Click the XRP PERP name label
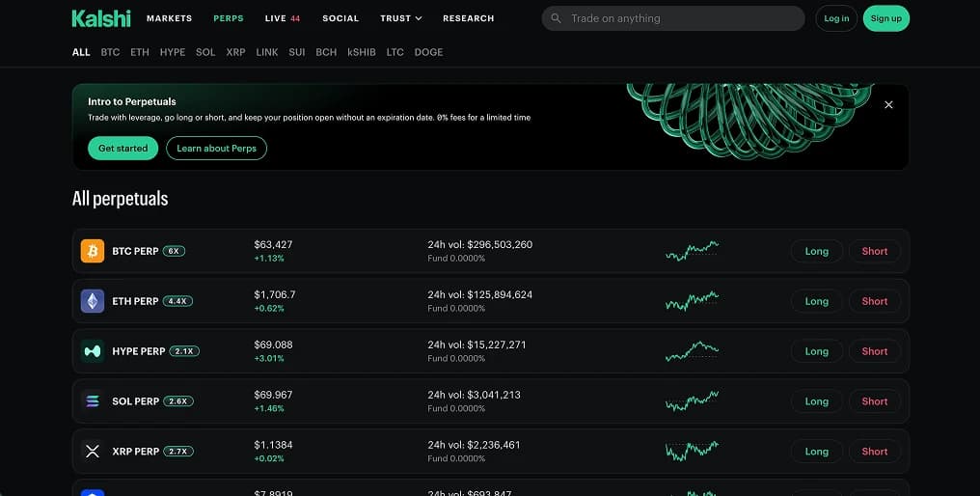The width and height of the screenshot is (980, 496). (x=136, y=451)
